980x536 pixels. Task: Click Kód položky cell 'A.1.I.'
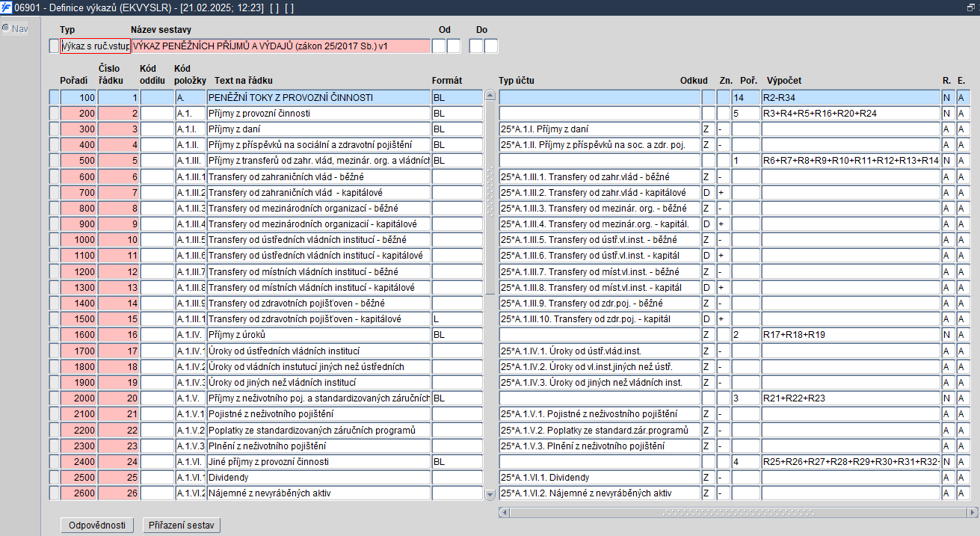(x=191, y=129)
